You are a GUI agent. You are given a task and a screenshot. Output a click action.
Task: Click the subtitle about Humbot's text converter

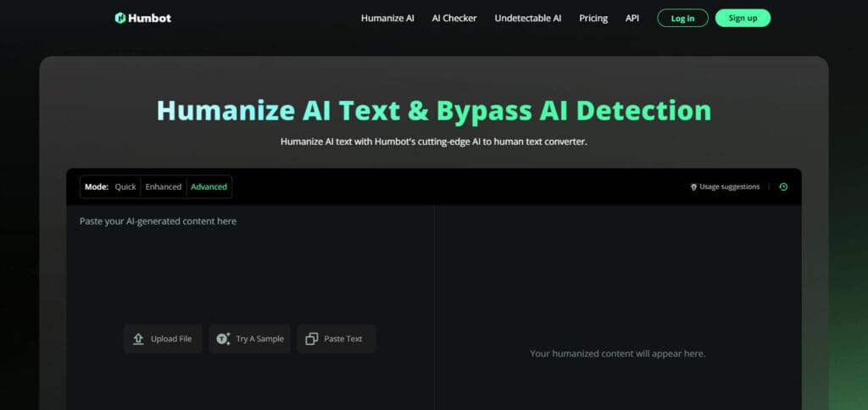click(433, 141)
